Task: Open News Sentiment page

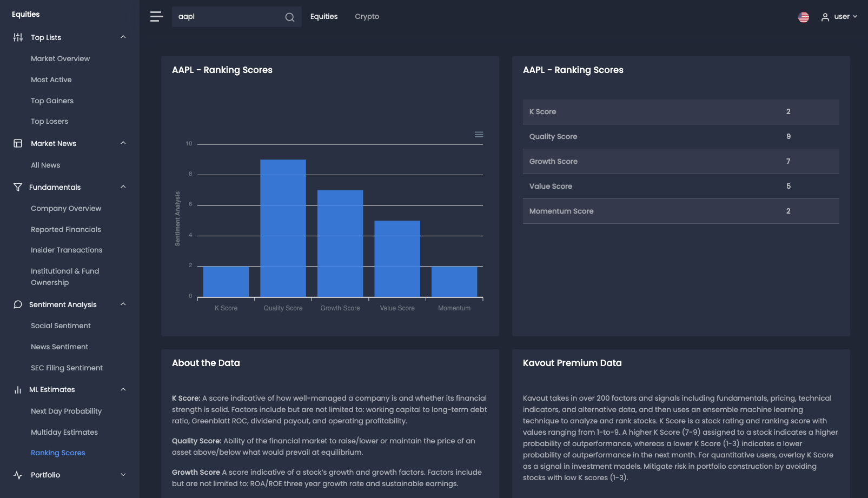Action: click(x=59, y=347)
